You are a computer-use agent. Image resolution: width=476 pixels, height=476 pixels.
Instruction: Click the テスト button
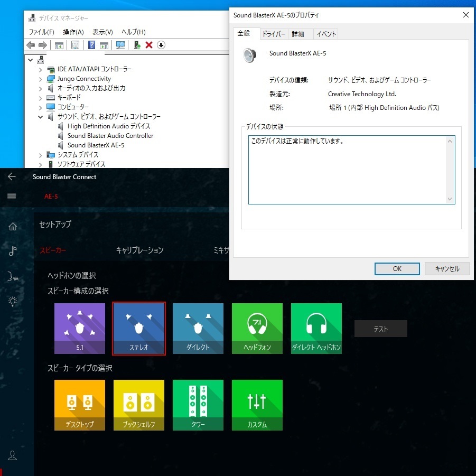click(x=381, y=329)
